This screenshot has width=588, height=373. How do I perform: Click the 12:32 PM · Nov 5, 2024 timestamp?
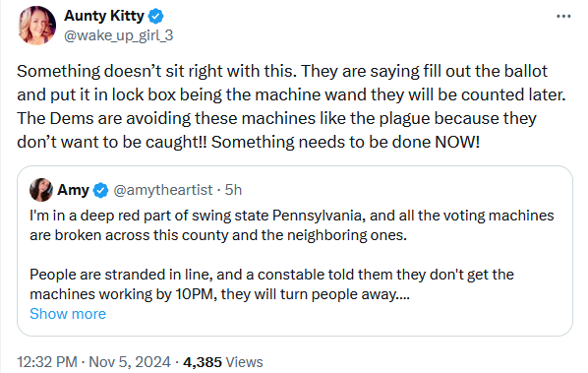[x=93, y=362]
